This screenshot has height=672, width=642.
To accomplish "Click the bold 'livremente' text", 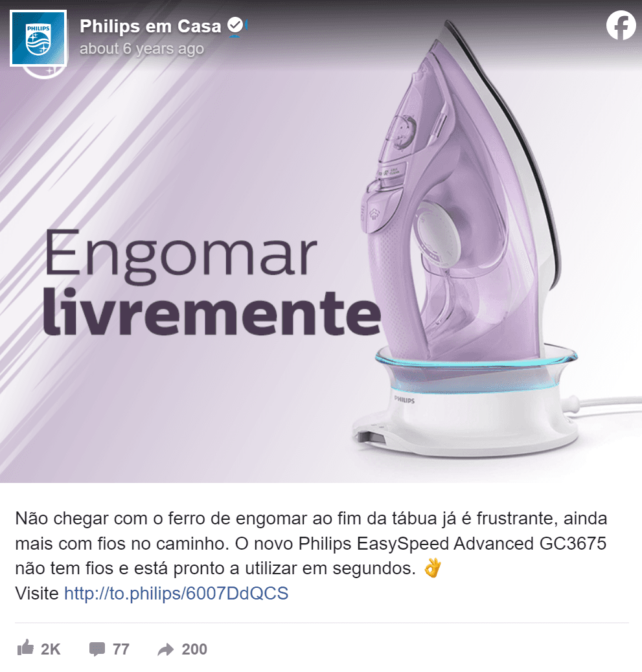I will pyautogui.click(x=212, y=312).
